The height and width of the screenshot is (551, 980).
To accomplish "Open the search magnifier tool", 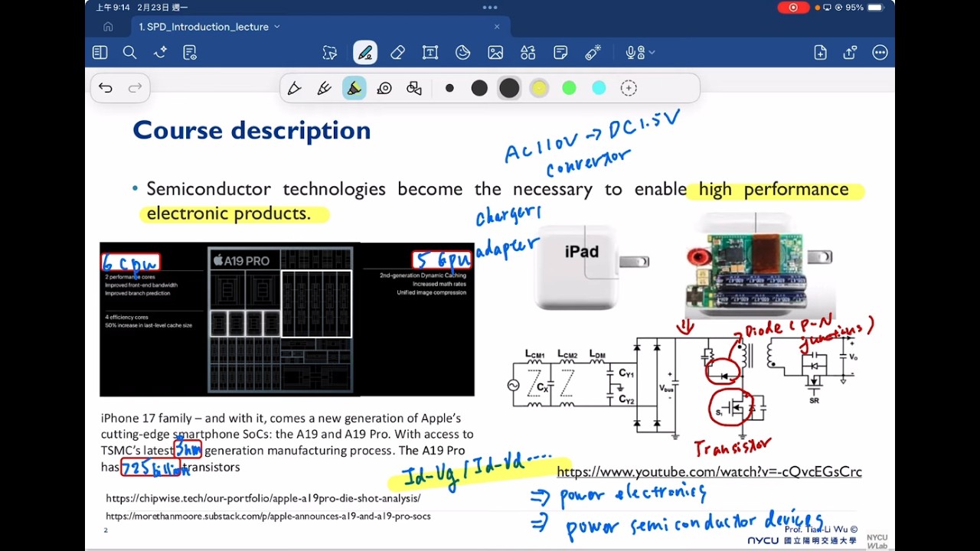I will pyautogui.click(x=130, y=53).
